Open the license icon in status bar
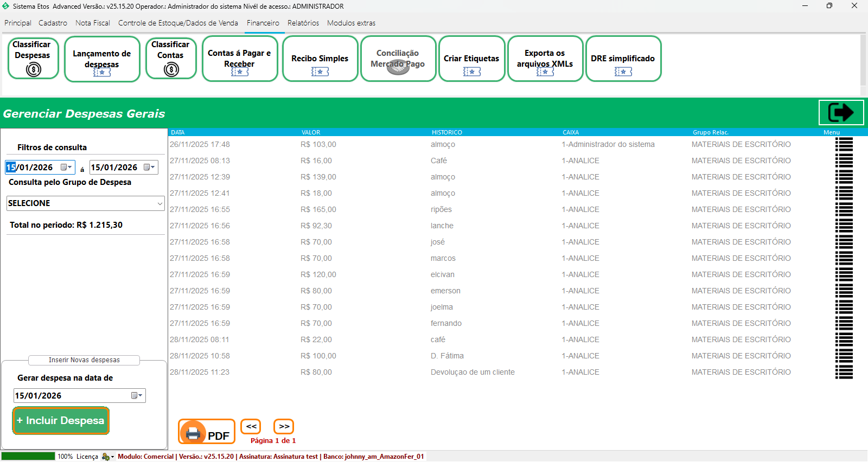868x462 pixels. pyautogui.click(x=106, y=457)
